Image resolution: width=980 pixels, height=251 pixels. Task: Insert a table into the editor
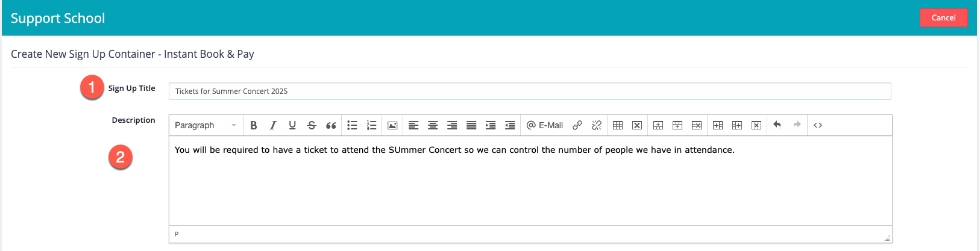pos(618,125)
